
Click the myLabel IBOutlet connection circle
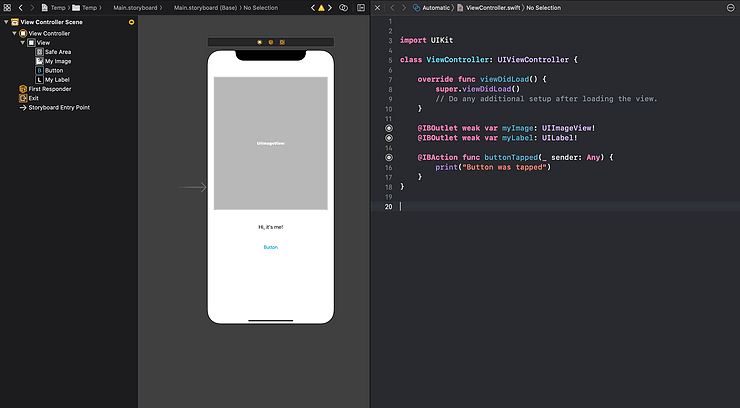[388, 138]
